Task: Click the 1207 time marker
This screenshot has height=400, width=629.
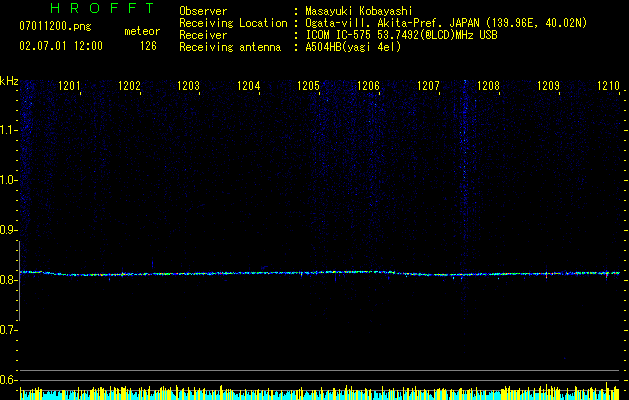Action: pyautogui.click(x=428, y=86)
